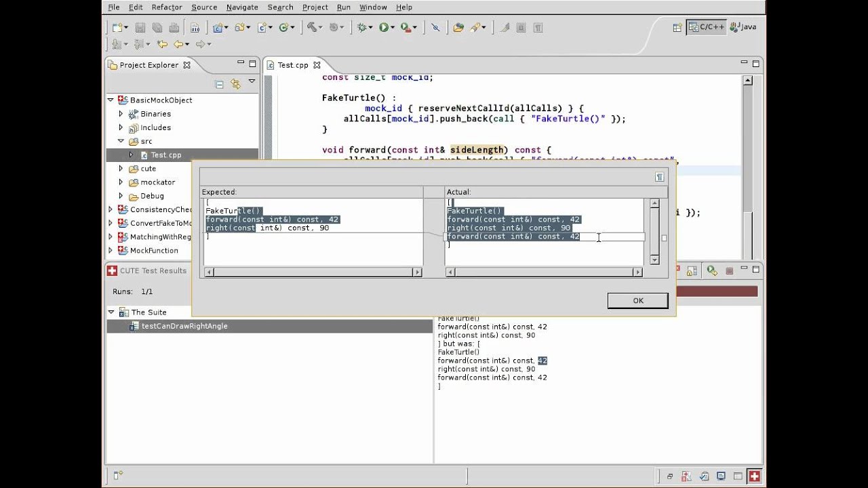Switch to the Java perspective

point(743,27)
